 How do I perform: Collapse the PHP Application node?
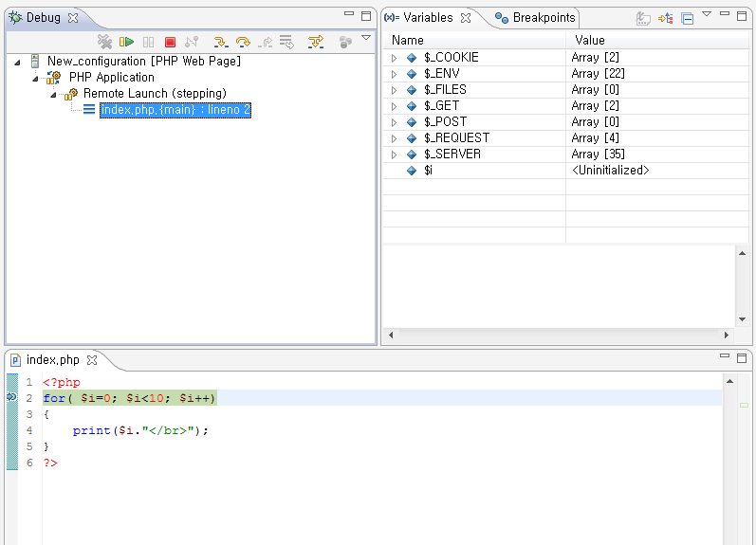[x=35, y=78]
